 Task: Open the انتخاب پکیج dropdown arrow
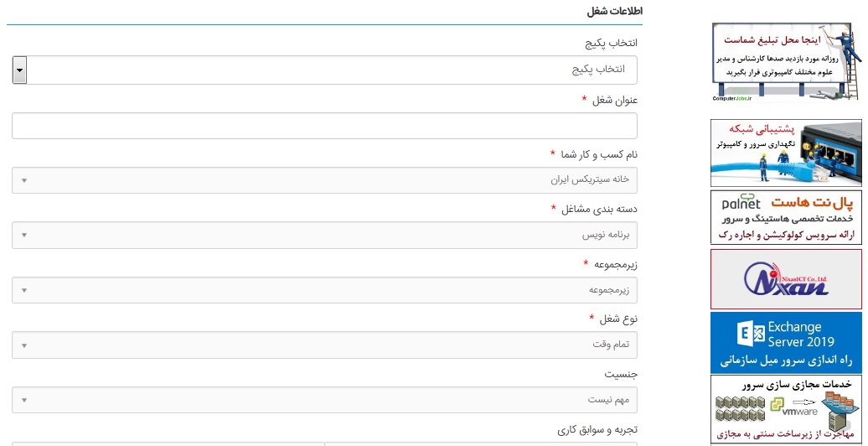point(20,70)
